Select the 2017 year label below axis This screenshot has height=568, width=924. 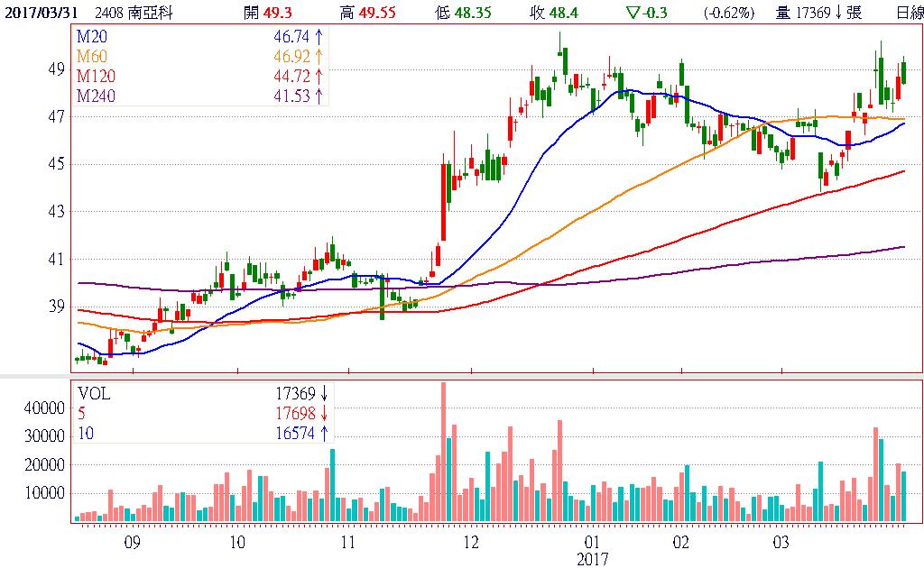click(x=593, y=559)
